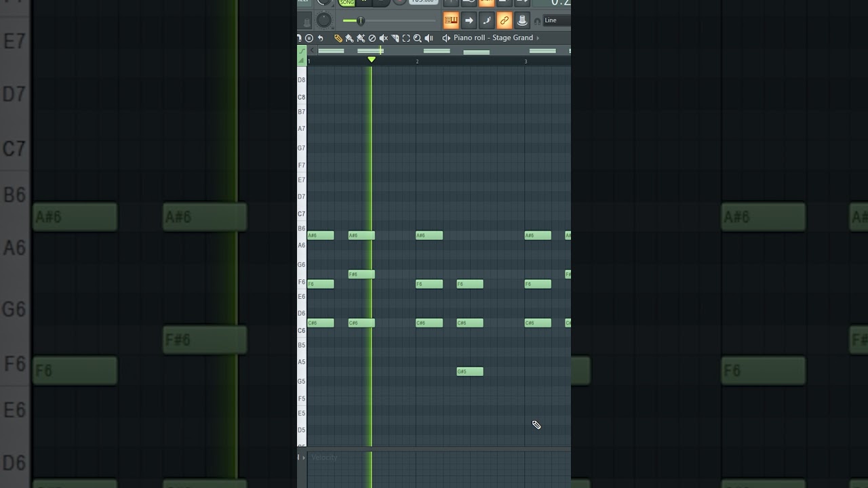Viewport: 868px width, 488px height.
Task: Click bar 2 on the timeline ruler
Action: click(417, 62)
